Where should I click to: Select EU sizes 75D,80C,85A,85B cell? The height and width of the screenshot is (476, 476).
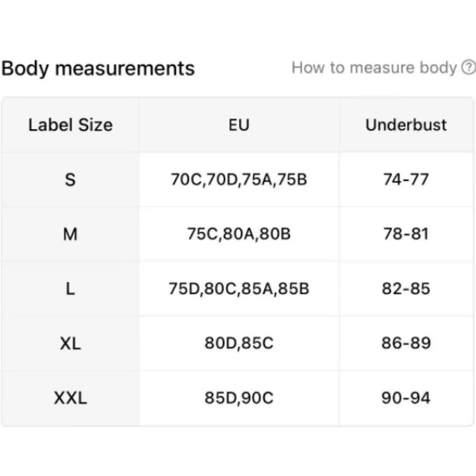pos(239,289)
